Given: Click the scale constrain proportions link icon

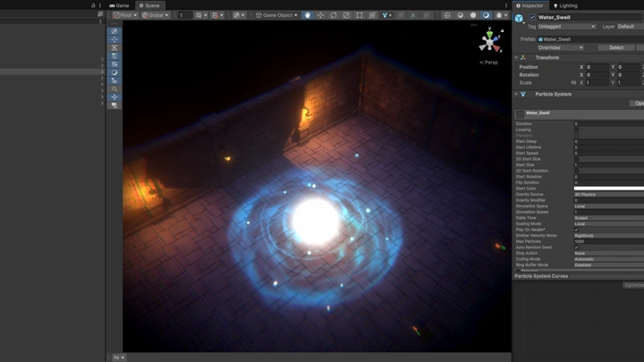Looking at the screenshot, I should (573, 82).
